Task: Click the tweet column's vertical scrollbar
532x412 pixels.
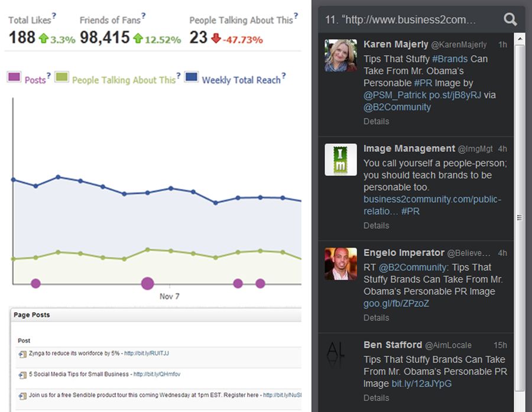Action: pos(520,218)
